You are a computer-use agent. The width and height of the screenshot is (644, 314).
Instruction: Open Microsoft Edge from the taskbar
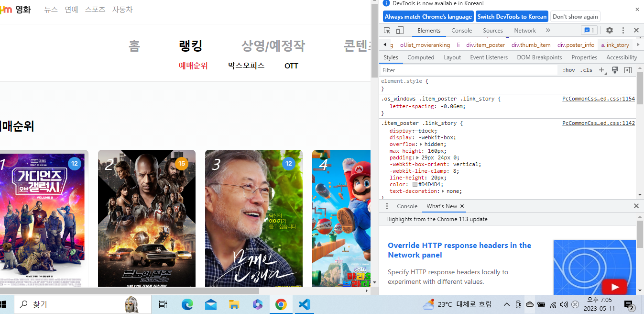(x=187, y=304)
